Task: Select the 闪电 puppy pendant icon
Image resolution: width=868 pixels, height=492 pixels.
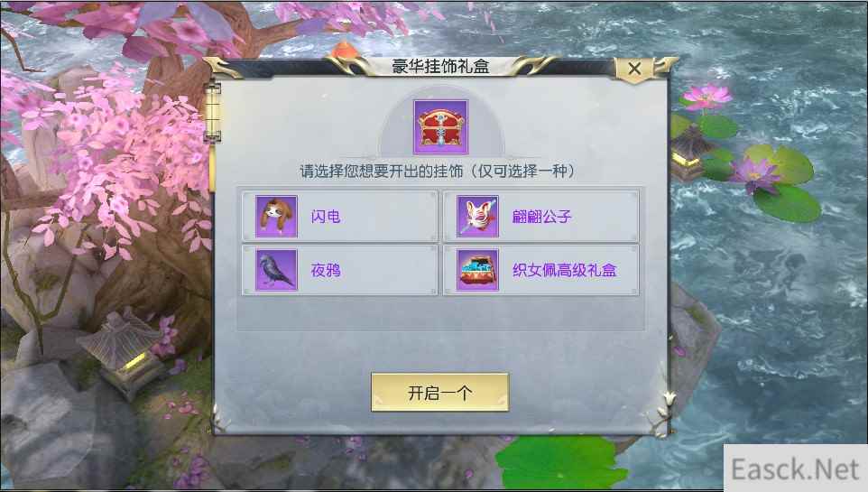Action: pos(276,216)
